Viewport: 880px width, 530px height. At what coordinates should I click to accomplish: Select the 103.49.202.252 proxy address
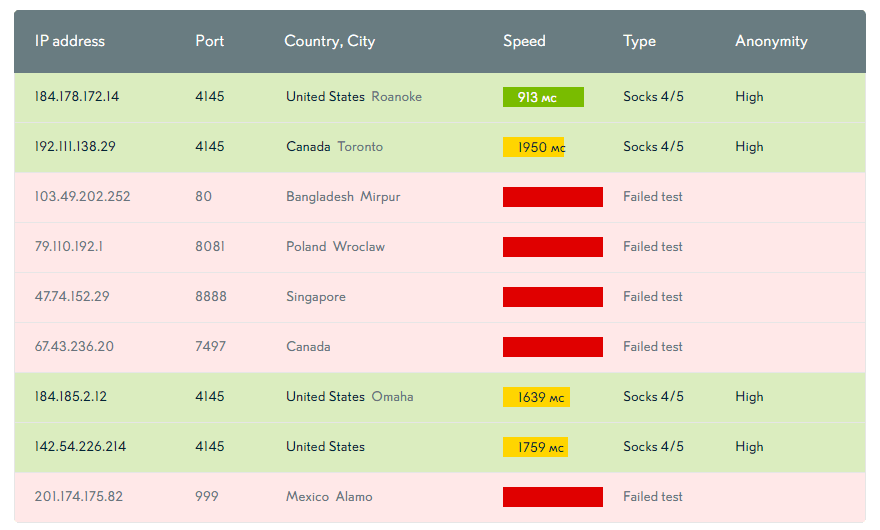pyautogui.click(x=82, y=197)
